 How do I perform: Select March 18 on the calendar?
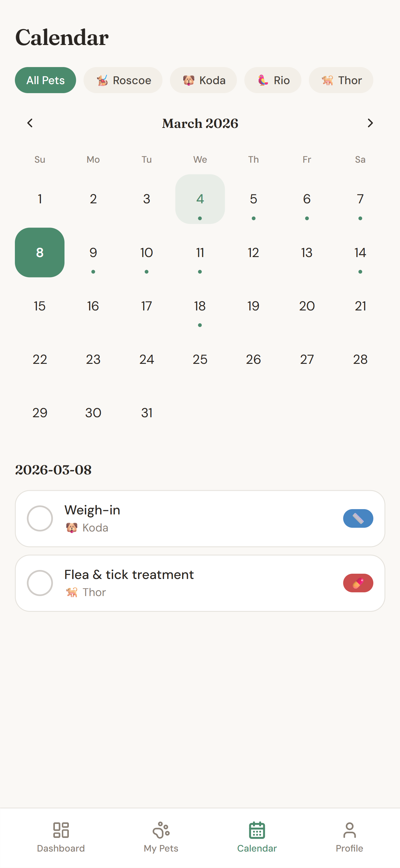(200, 306)
